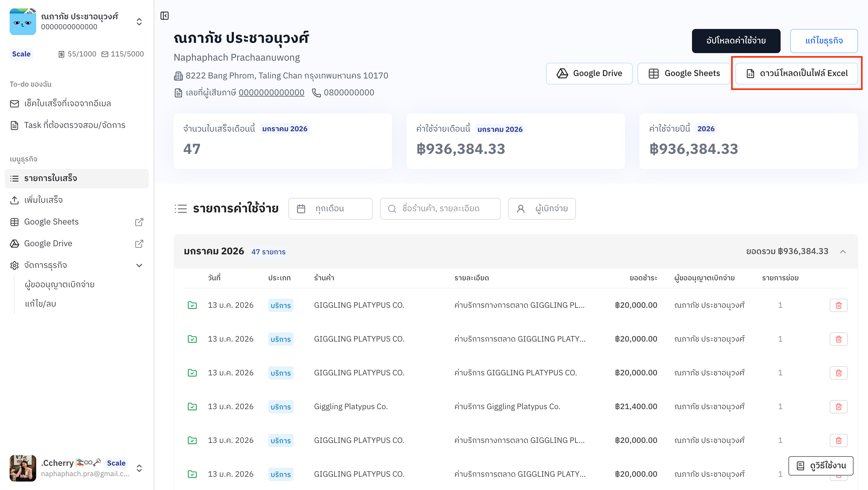Click trash icon on first receipt row
Screen dimensions: 868x490
point(838,305)
